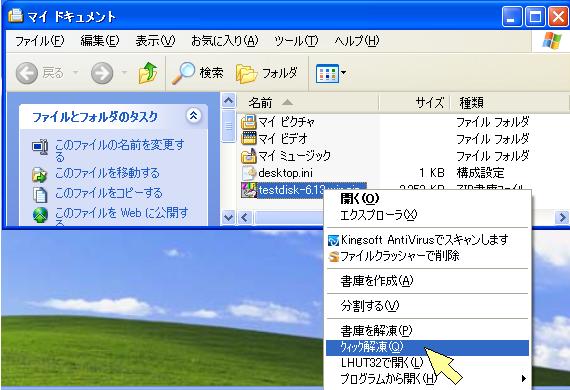Select the マイ ミュージック file name
The width and height of the screenshot is (570, 390).
(294, 156)
